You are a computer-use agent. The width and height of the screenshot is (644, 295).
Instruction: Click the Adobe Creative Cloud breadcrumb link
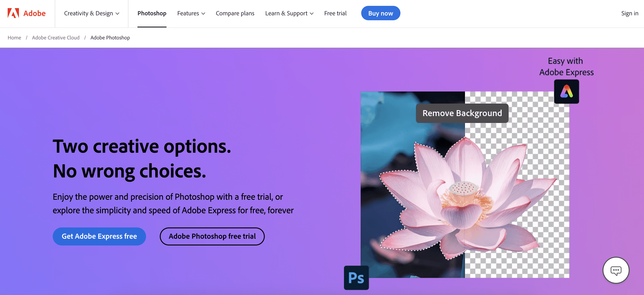[x=56, y=37]
